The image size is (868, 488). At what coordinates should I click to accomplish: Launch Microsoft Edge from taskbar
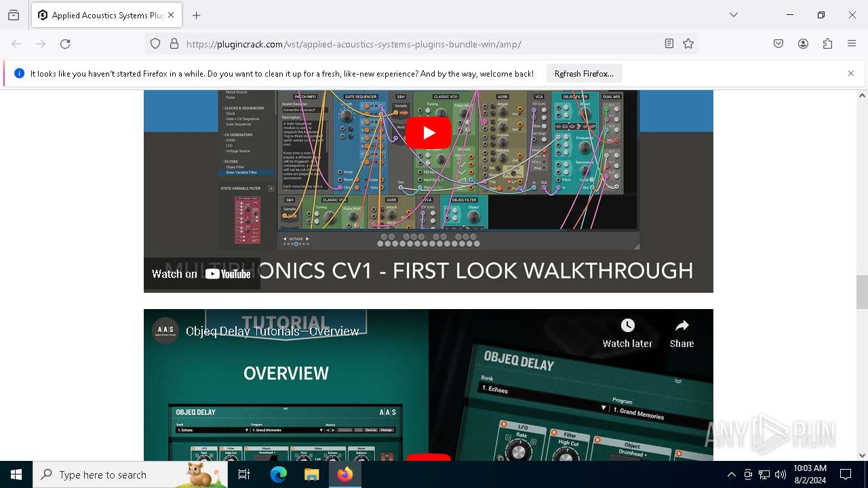[x=279, y=474]
